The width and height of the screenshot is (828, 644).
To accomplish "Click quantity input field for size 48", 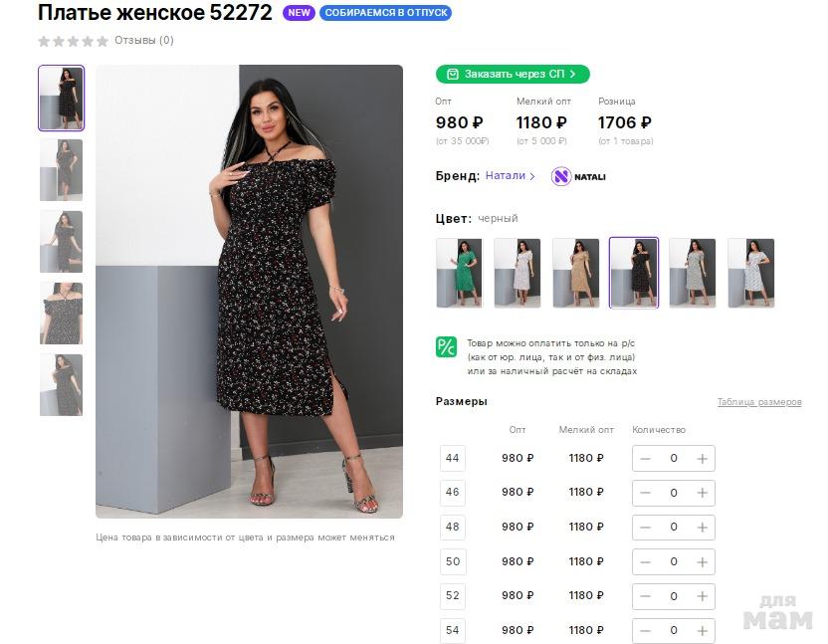I will coord(674,527).
